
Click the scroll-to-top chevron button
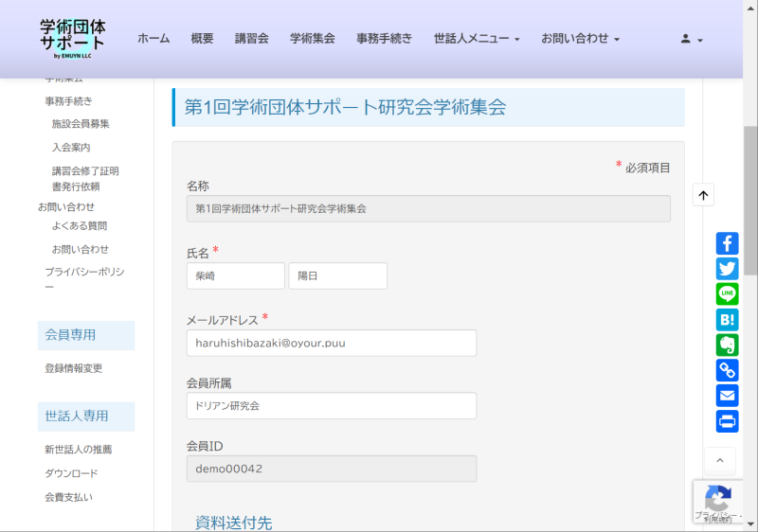pos(719,461)
